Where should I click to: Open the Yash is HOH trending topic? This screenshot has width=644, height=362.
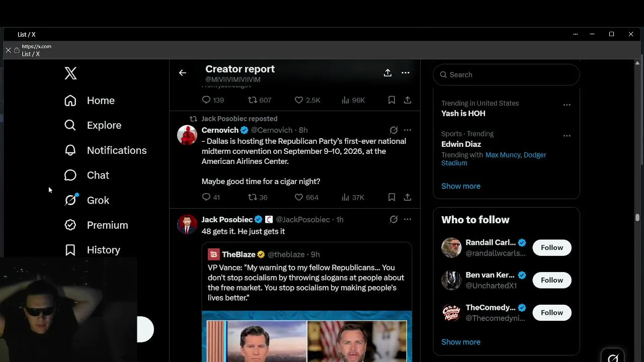(x=463, y=114)
